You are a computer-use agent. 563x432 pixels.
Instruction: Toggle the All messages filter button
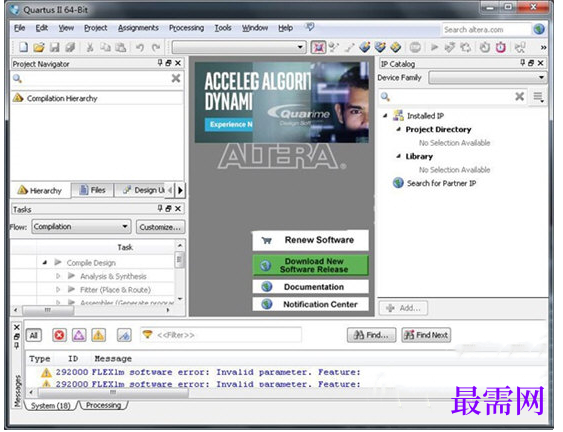coord(34,335)
